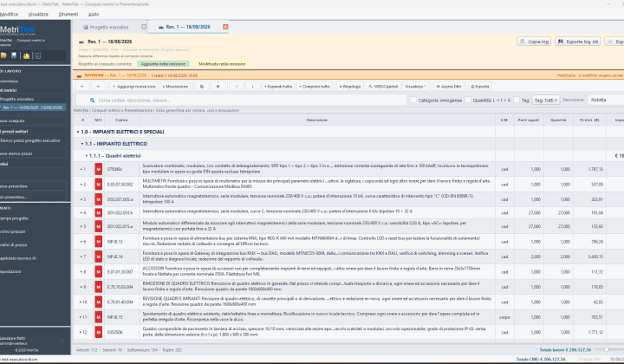Click Esporta log .txt button
Image resolution: width=624 pixels, height=364 pixels.
click(578, 42)
